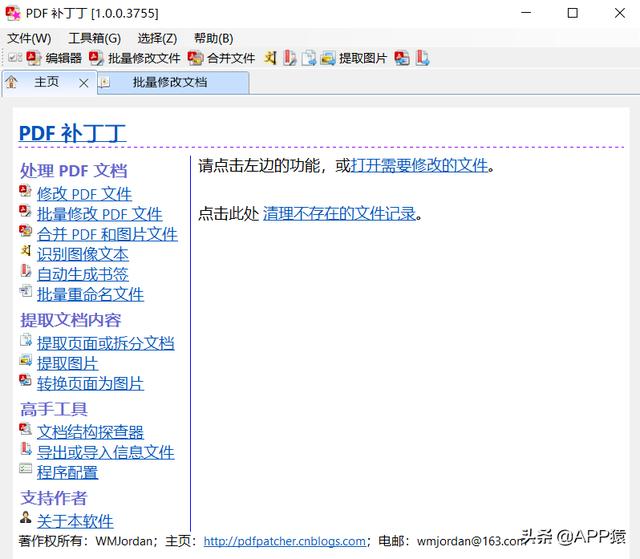Click the PDF 补丁丁 app icon in title bar

tap(13, 13)
